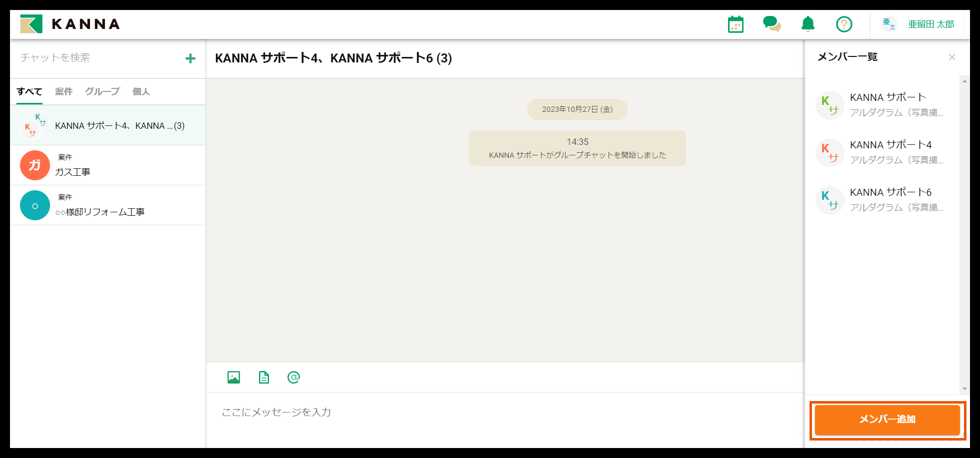Click the KANNA logo
980x458 pixels.
(x=70, y=24)
